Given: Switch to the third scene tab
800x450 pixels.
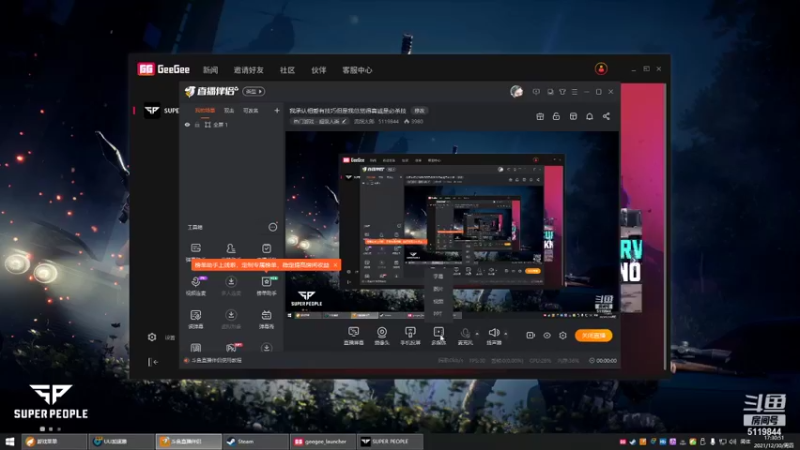Looking at the screenshot, I should click(x=251, y=110).
